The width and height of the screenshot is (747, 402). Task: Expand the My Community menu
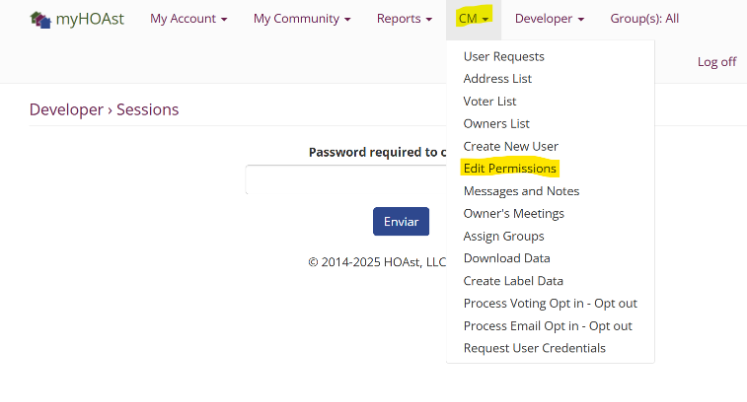pos(301,19)
